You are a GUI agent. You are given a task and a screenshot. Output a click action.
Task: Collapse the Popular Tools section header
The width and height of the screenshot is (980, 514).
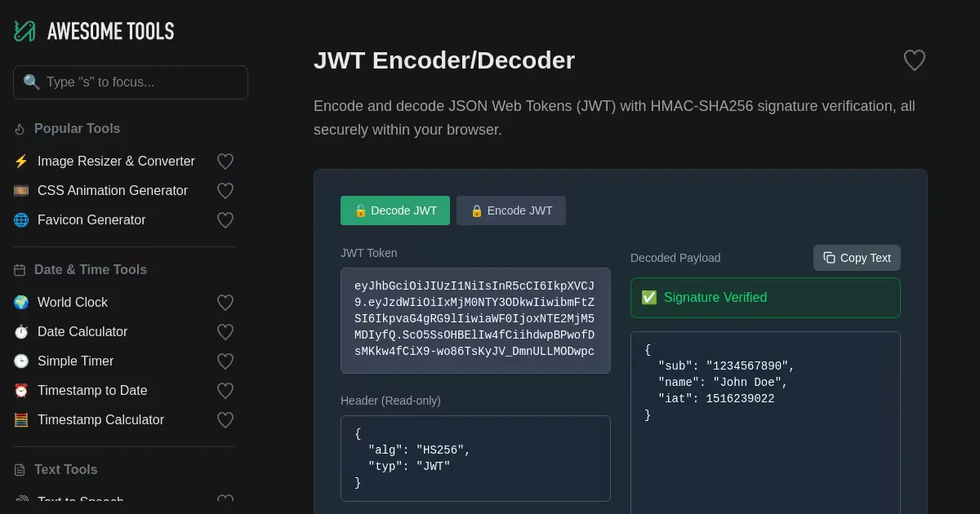pyautogui.click(x=77, y=129)
